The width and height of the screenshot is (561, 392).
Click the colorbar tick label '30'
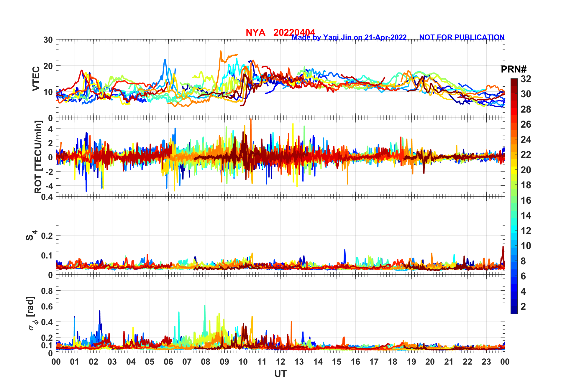pos(526,94)
